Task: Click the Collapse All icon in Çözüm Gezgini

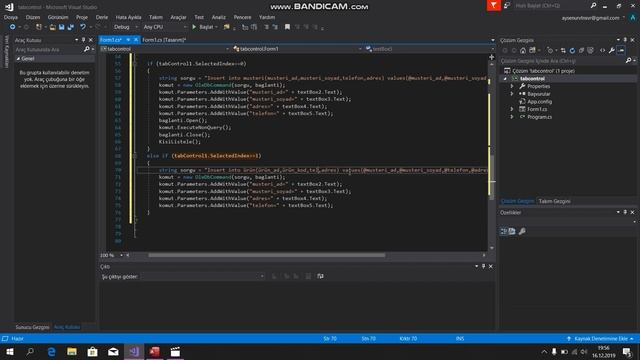Action: coord(581,51)
